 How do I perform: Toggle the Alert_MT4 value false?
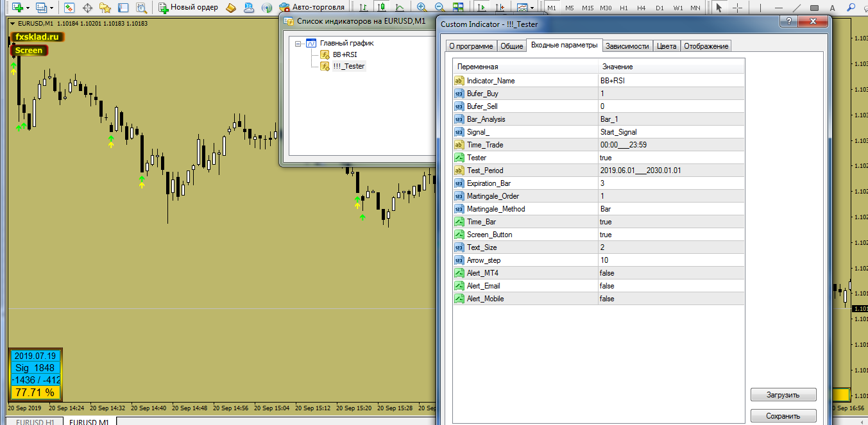coord(671,273)
